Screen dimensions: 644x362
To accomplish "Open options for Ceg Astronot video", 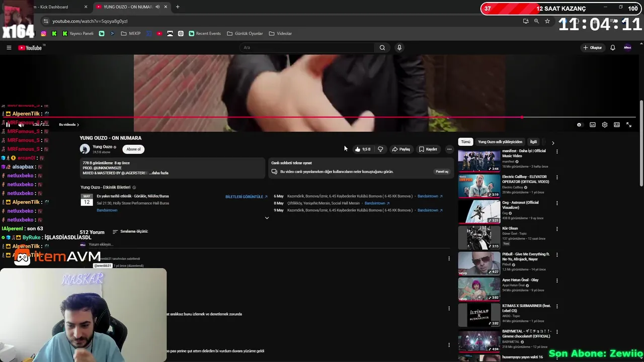I will [557, 203].
